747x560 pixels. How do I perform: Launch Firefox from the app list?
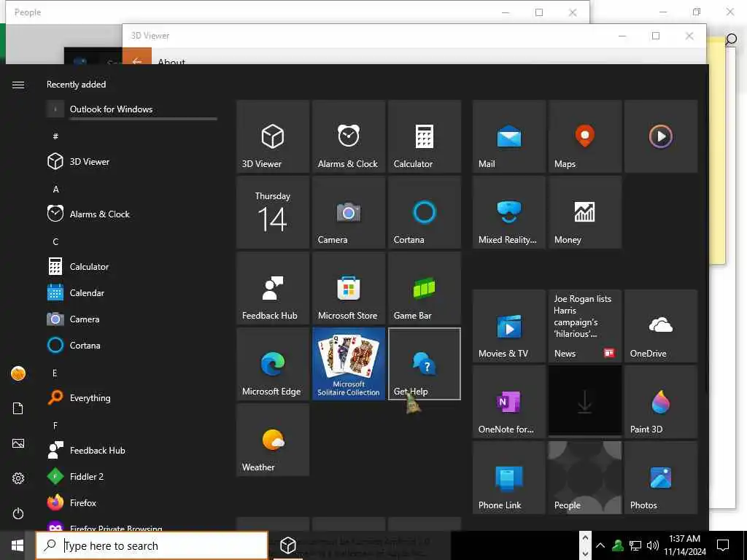point(132,502)
